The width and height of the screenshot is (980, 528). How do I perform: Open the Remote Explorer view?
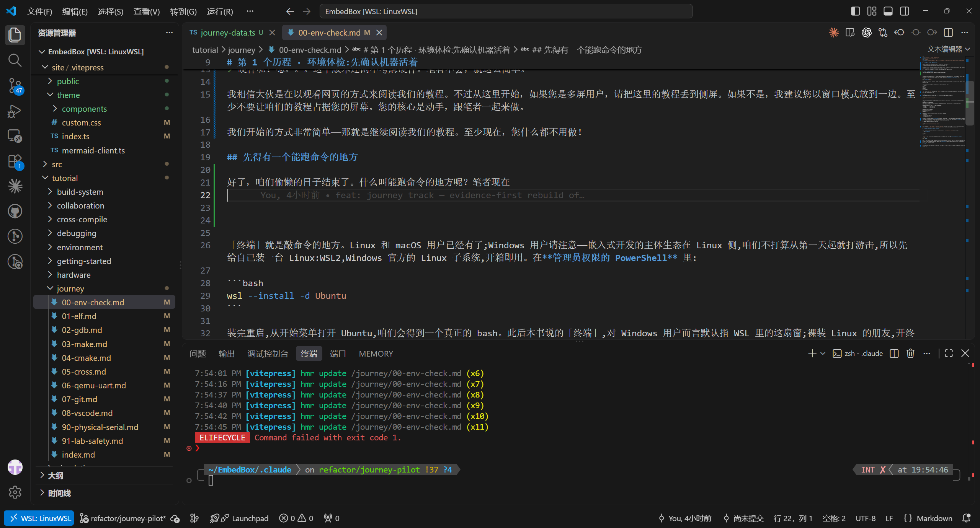(x=15, y=136)
